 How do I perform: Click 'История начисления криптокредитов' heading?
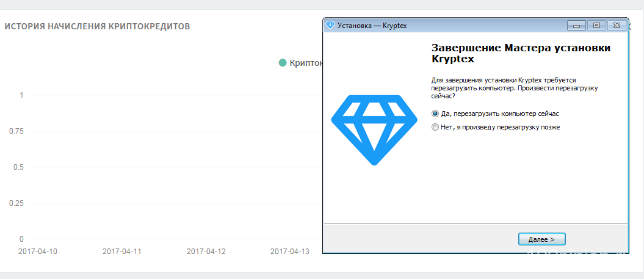click(x=97, y=26)
